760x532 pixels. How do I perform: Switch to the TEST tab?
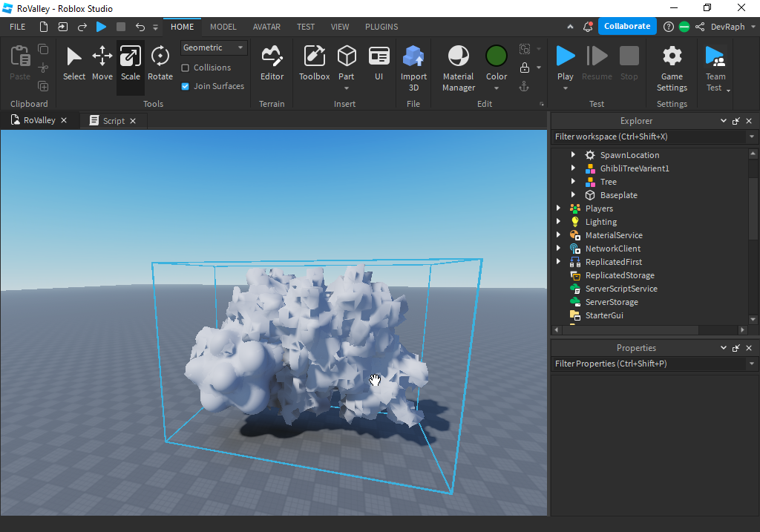click(306, 27)
